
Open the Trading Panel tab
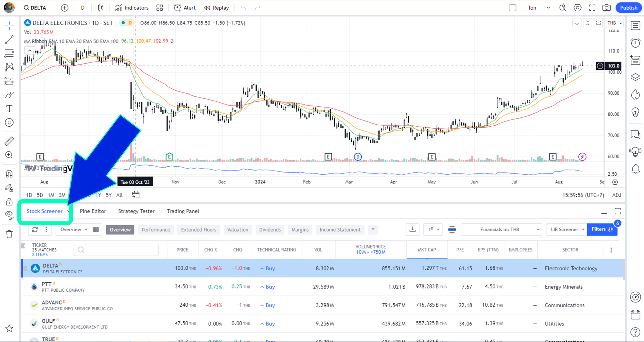coord(183,211)
